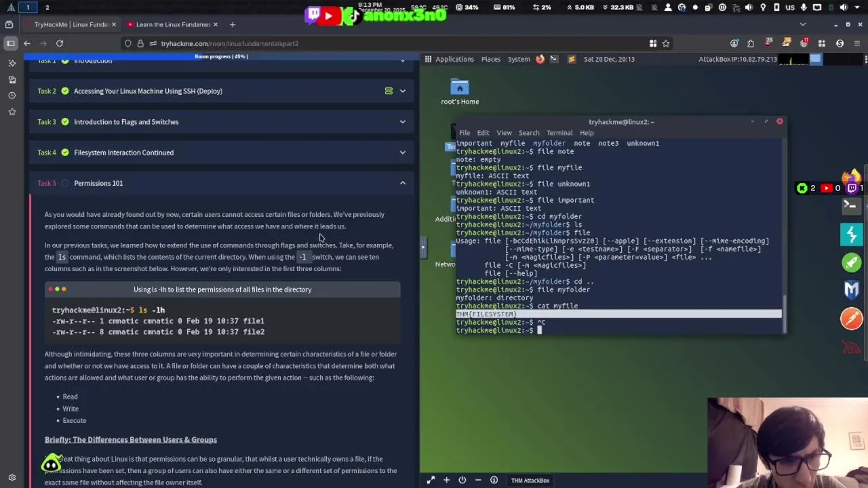Close the TryHackMe Linux Fundamentals tab
This screenshot has width=868, height=488.
(114, 24)
